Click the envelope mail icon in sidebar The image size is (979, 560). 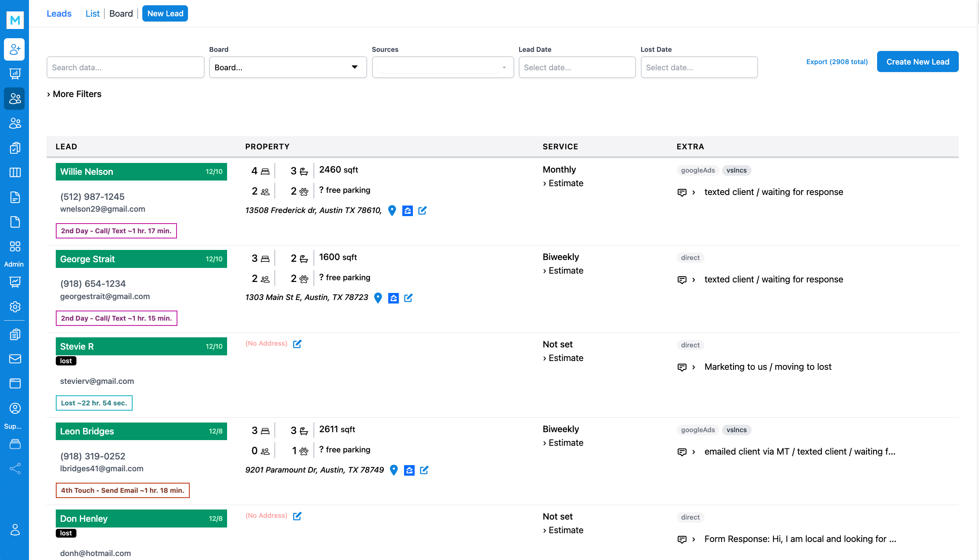click(14, 359)
